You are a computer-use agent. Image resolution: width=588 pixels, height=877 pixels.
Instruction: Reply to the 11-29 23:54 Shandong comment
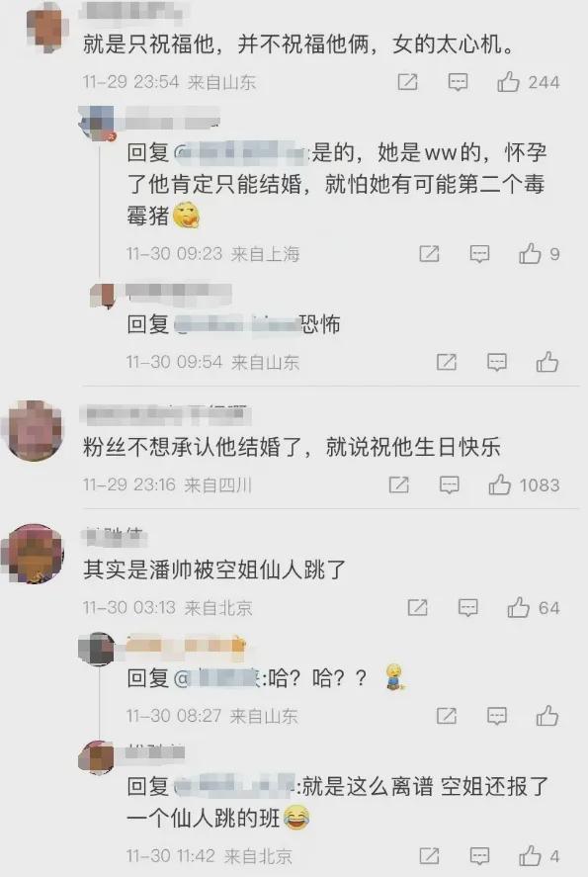(x=458, y=83)
